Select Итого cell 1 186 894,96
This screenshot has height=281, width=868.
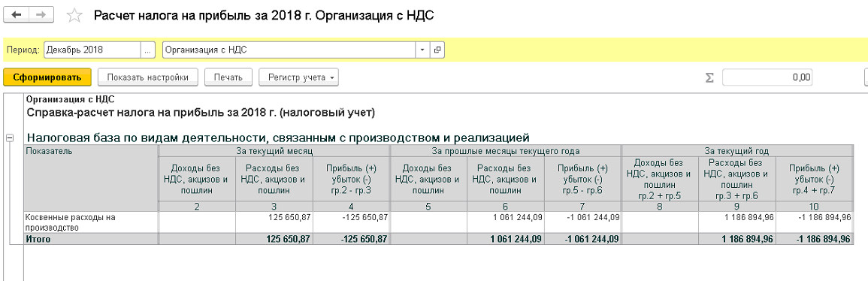(x=737, y=239)
